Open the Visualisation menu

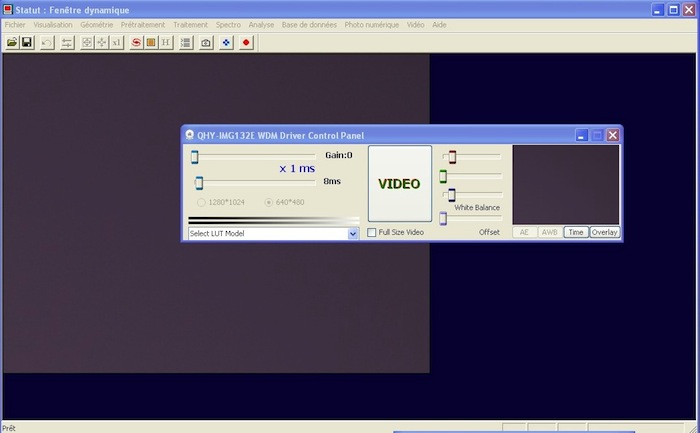click(x=53, y=25)
